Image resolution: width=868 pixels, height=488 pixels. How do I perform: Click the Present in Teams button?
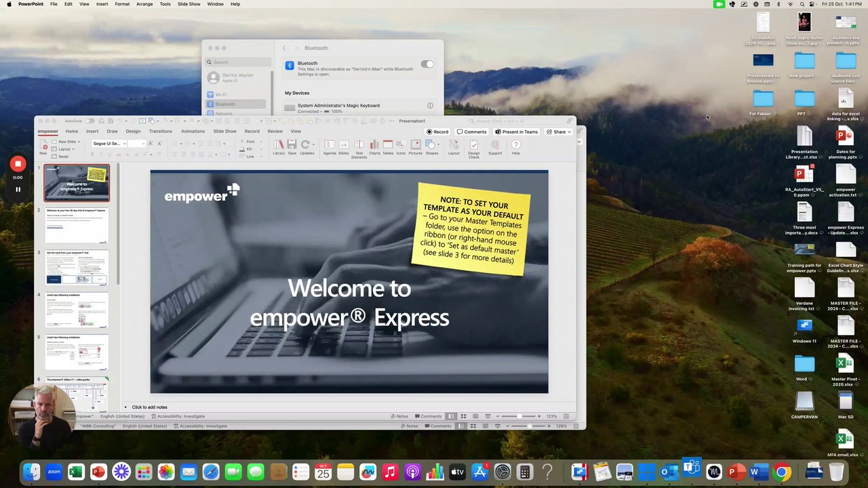pos(517,132)
